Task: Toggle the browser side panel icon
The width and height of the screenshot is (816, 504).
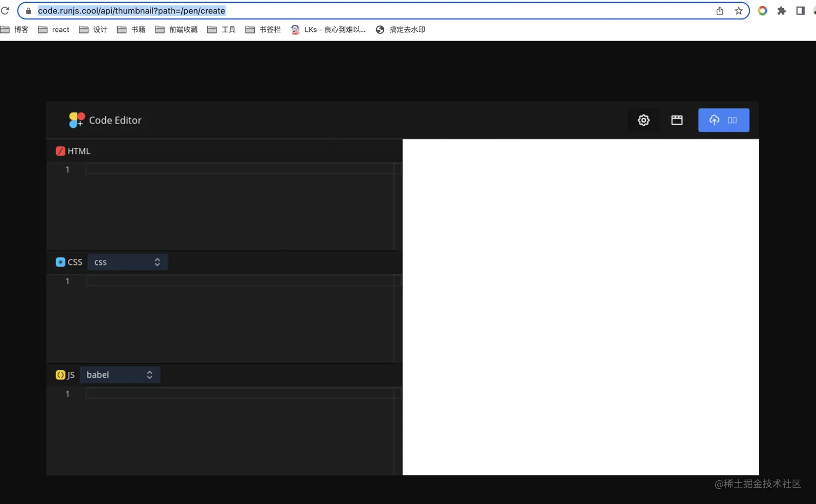Action: point(800,11)
